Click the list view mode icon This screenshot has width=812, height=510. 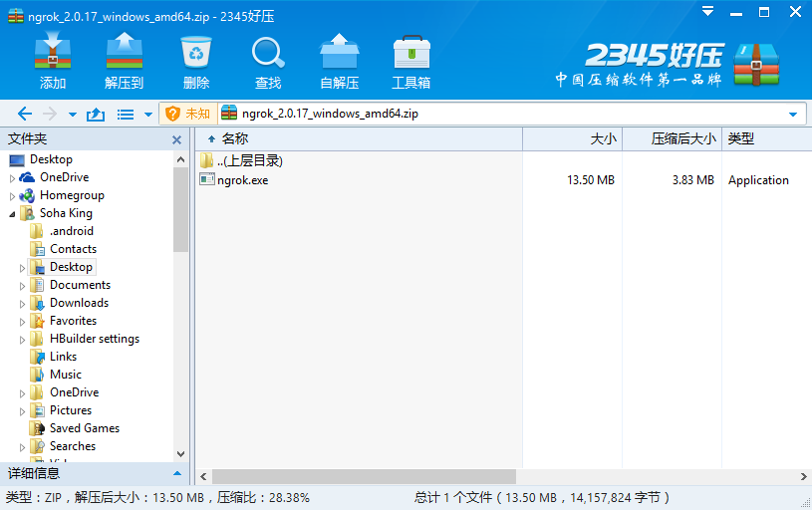point(126,114)
